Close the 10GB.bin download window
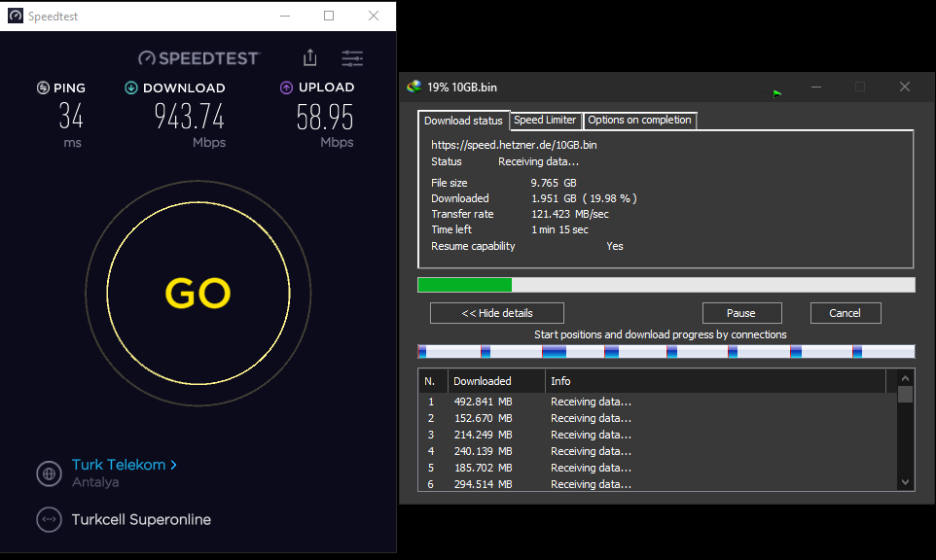Image resolution: width=936 pixels, height=560 pixels. tap(905, 87)
